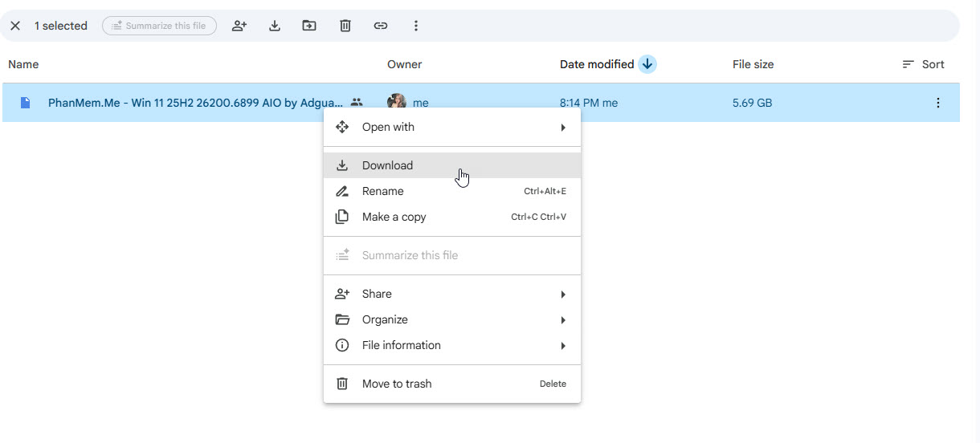The height and width of the screenshot is (443, 980).
Task: Choose Download from the context menu
Action: pos(452,165)
